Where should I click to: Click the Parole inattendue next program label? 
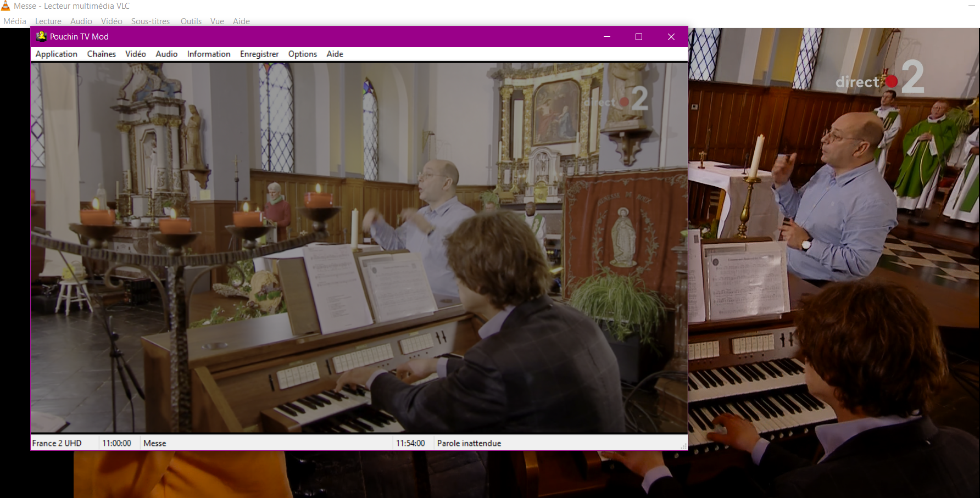point(469,443)
